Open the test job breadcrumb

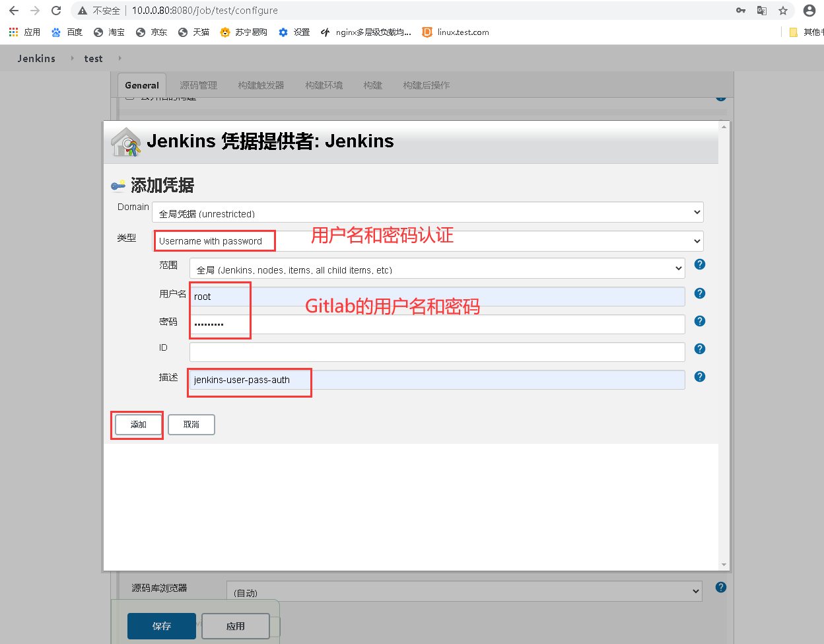[93, 58]
